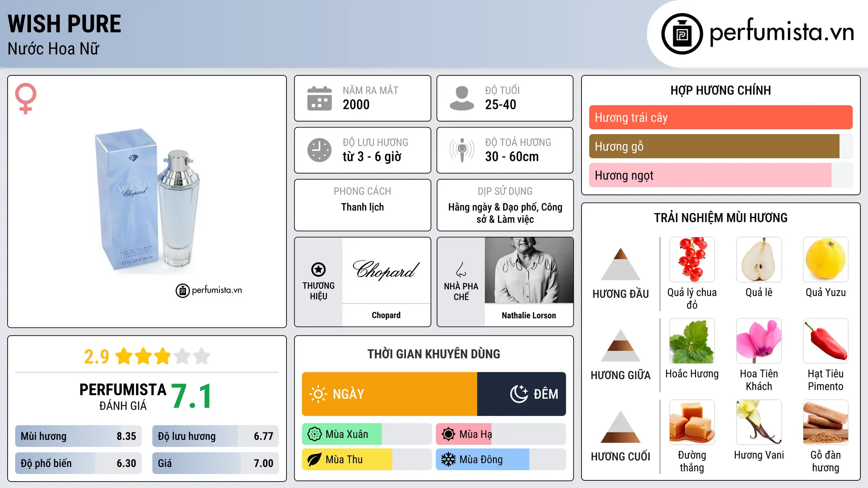This screenshot has height=488, width=868.
Task: Click the launch year value 2000
Action: [356, 105]
